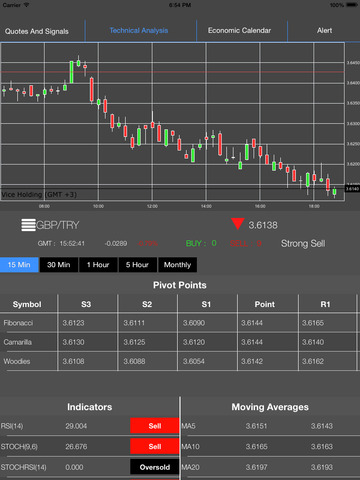Viewport: 360px width, 480px height.
Task: Tap the Wi-Fi icon next to Carrier
Action: tap(26, 5)
